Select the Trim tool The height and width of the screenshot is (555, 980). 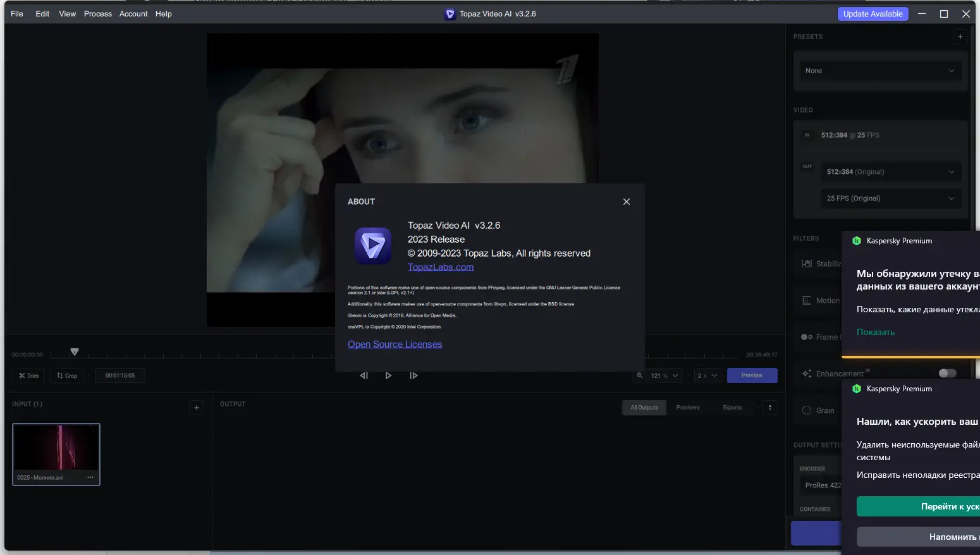pos(28,375)
